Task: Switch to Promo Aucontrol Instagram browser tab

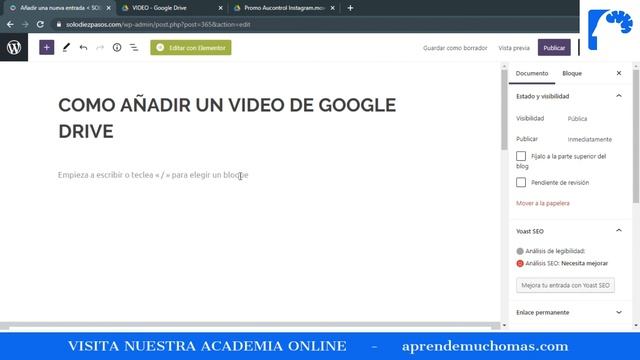Action: [284, 8]
